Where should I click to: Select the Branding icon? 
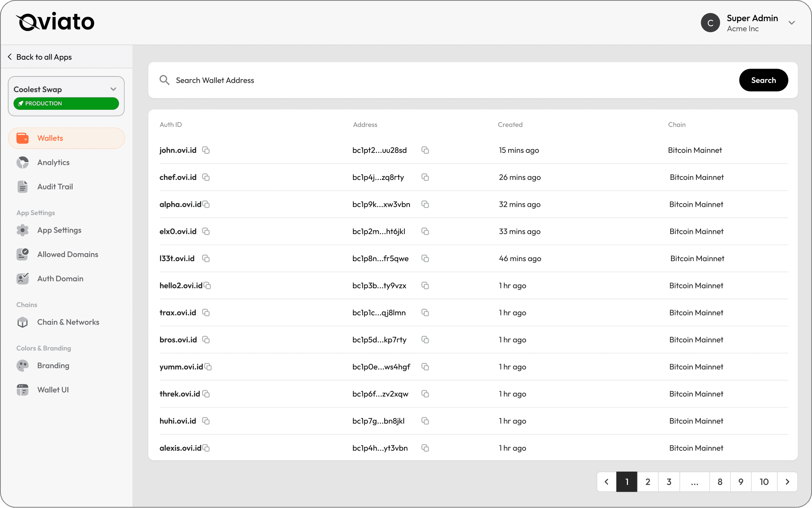pyautogui.click(x=23, y=365)
